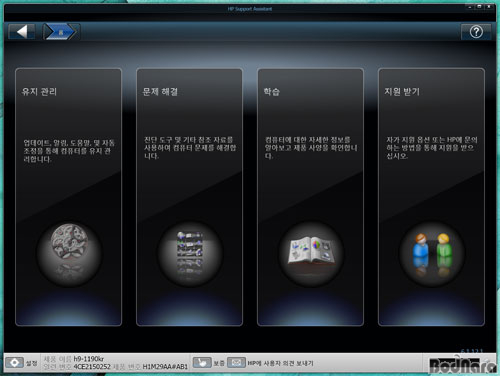Maximize the HP Support Assistant window
Image resolution: width=500 pixels, height=376 pixels.
[480, 7]
